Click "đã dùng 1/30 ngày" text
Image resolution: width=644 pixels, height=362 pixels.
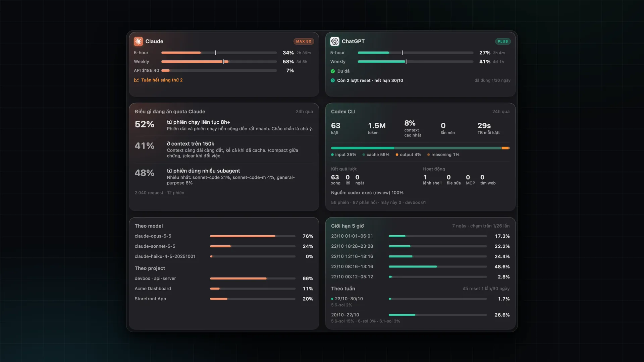pos(492,80)
